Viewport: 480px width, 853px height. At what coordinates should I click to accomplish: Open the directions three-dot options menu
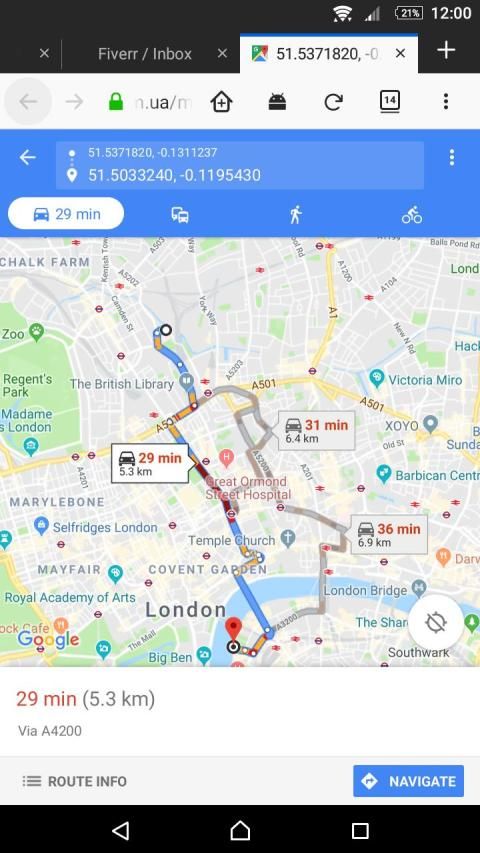pos(452,158)
